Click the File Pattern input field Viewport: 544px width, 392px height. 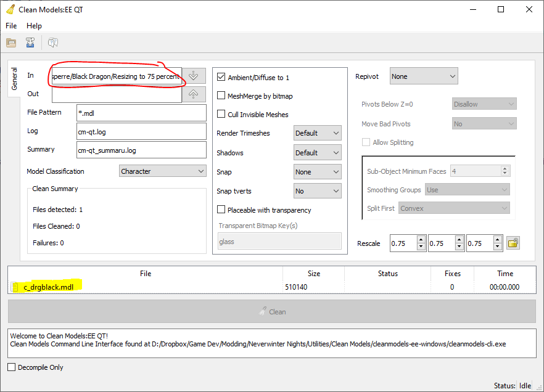click(142, 113)
